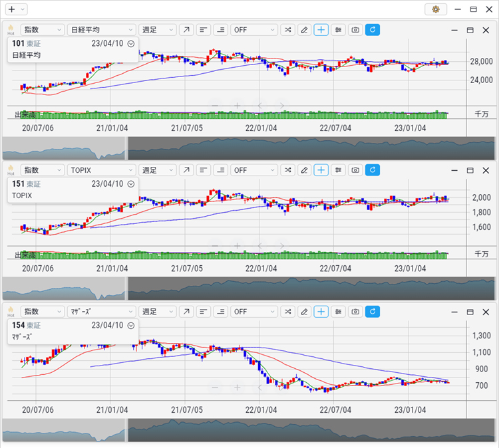
Task: Take a snapshot of the TOPIX chart
Action: (x=355, y=170)
